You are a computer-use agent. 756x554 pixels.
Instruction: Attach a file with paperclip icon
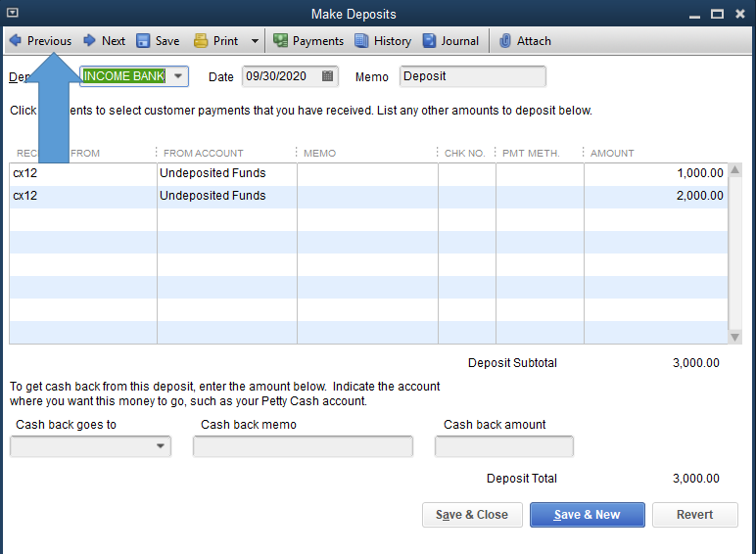coord(525,41)
